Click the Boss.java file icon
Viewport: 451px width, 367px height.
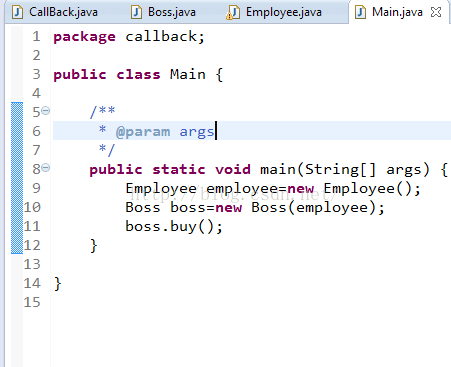tap(136, 13)
